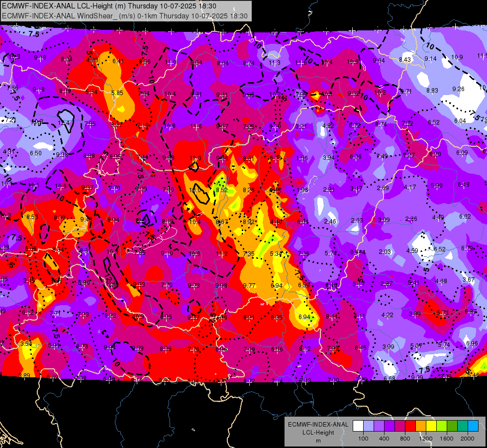Click the wind shear value 7.49
This screenshot has width=487, height=448.
382,156
